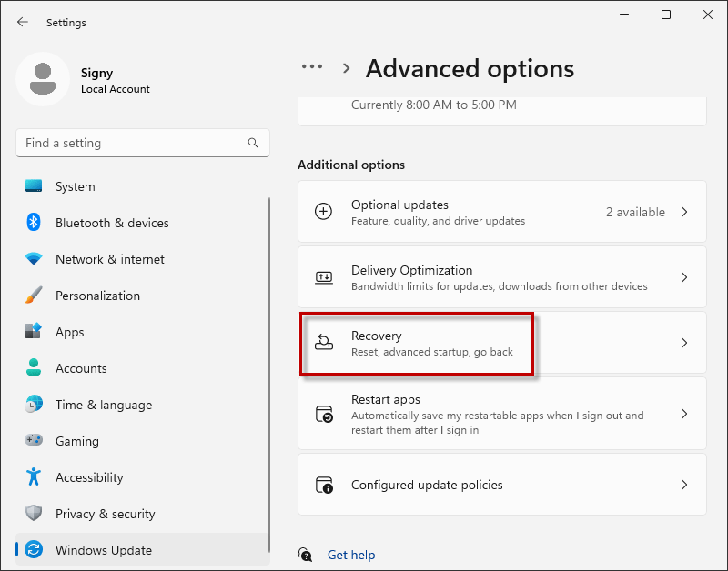
Task: Open Recovery using its right chevron
Action: coord(684,343)
